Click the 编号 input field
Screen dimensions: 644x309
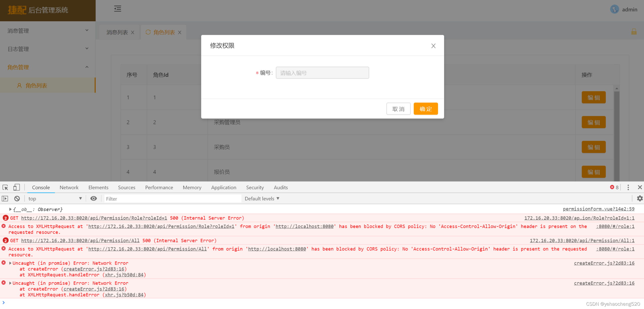pos(322,73)
